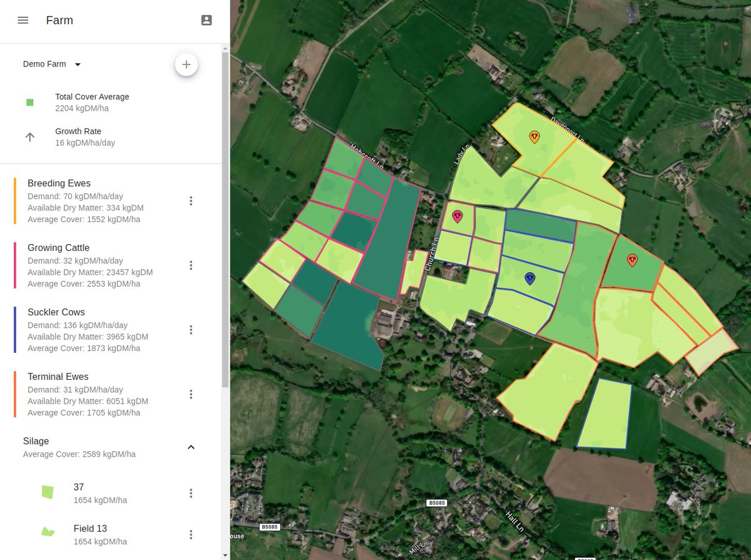This screenshot has width=751, height=560.
Task: Open the hamburger navigation menu
Action: point(23,20)
